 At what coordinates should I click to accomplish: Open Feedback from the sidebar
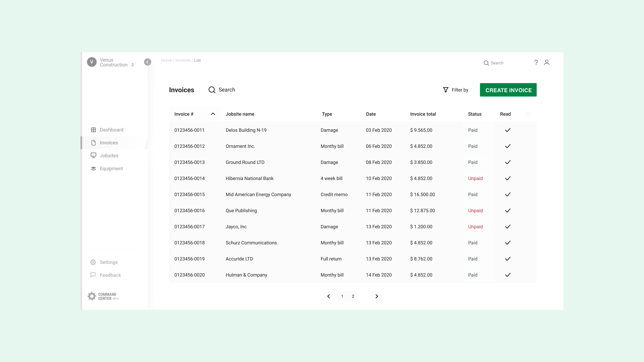tap(110, 275)
